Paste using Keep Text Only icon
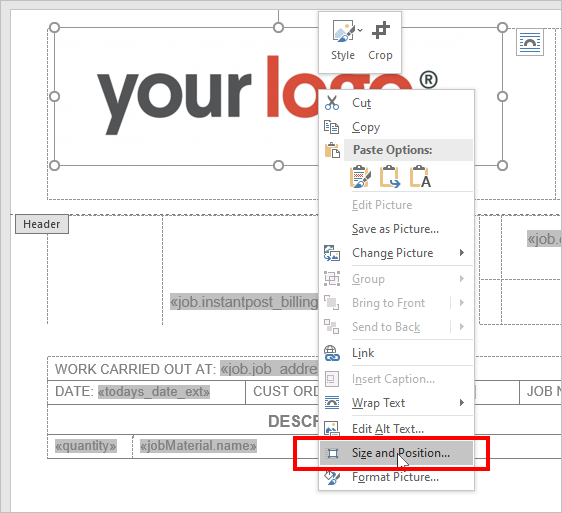562x513 pixels. [x=420, y=176]
